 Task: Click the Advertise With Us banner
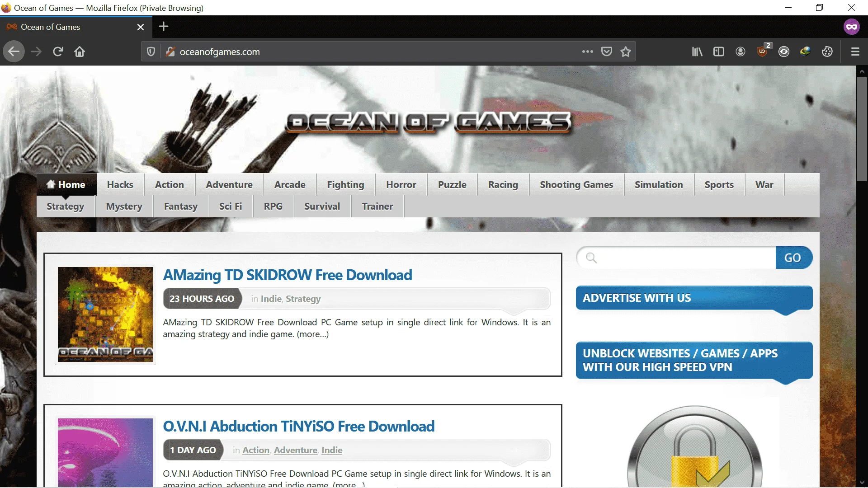click(x=694, y=298)
